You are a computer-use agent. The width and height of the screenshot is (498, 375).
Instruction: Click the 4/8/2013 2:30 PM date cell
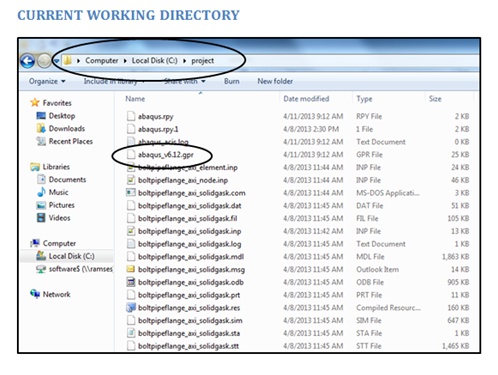pyautogui.click(x=311, y=129)
